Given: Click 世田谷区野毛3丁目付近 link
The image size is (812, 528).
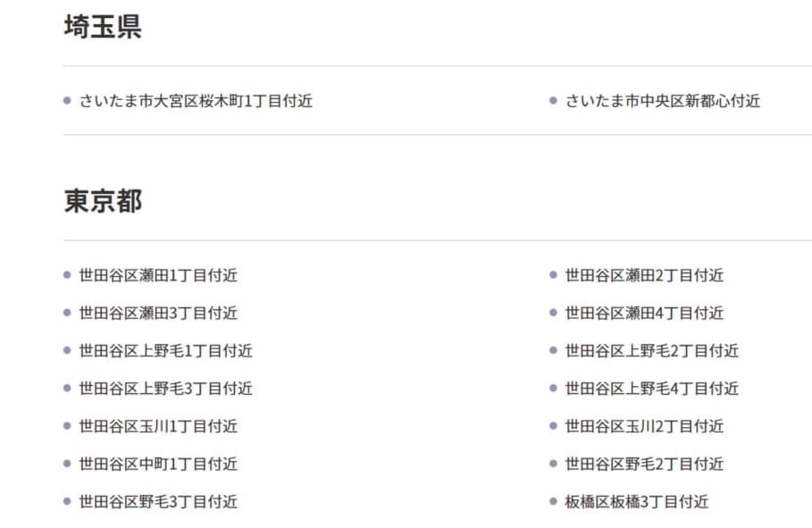Looking at the screenshot, I should tap(158, 502).
